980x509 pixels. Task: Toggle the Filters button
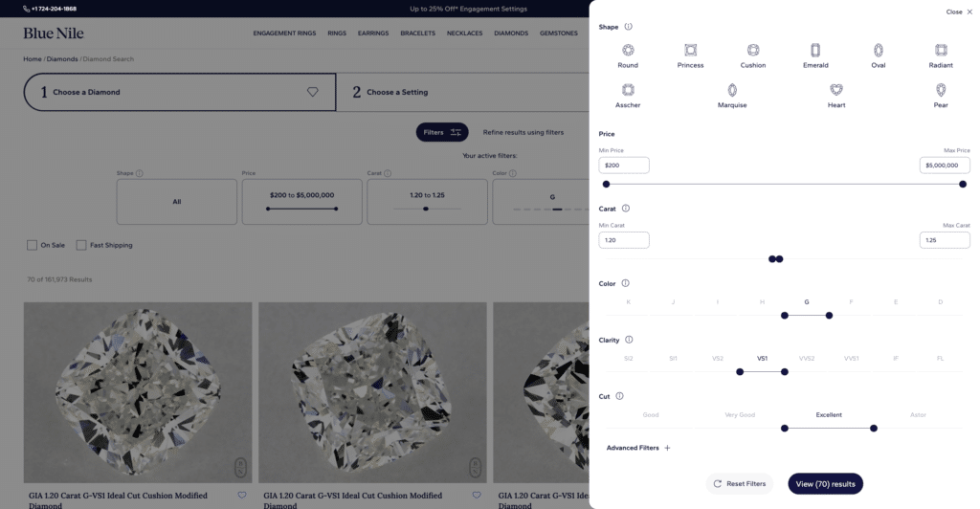click(x=442, y=132)
